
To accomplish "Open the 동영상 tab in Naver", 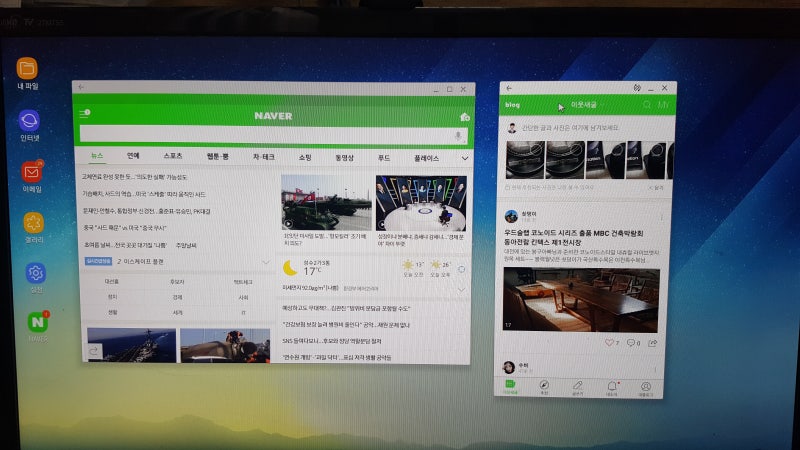I will [x=344, y=158].
